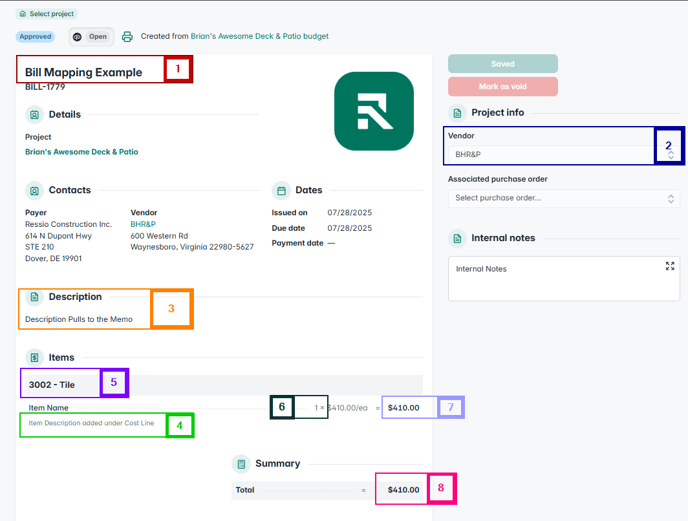
Task: Click the Approved status badge
Action: click(35, 37)
